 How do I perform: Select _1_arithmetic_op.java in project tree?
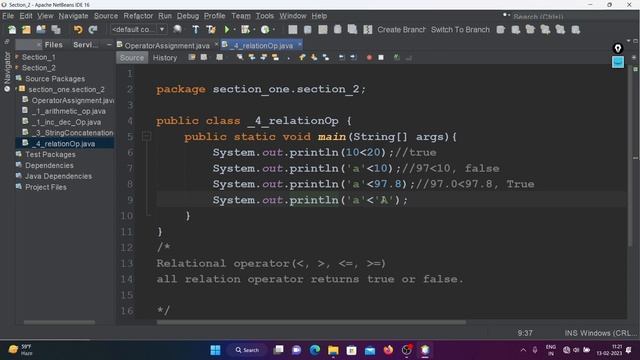tap(69, 111)
